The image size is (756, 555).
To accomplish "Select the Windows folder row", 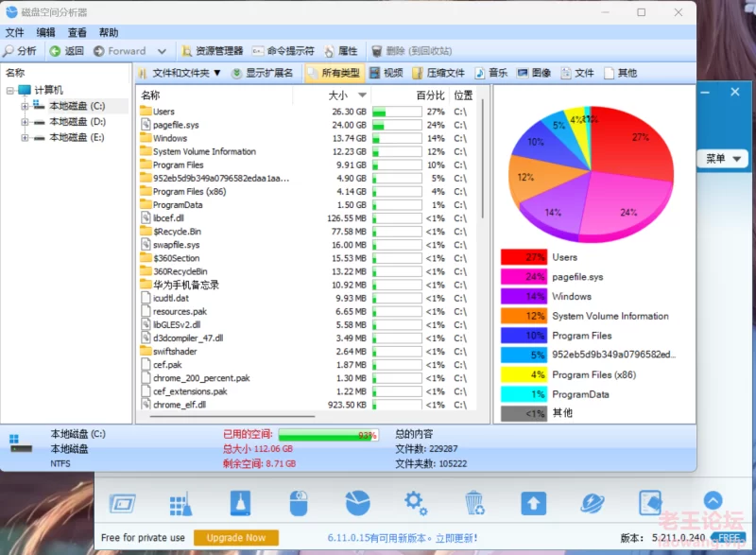I will [306, 138].
